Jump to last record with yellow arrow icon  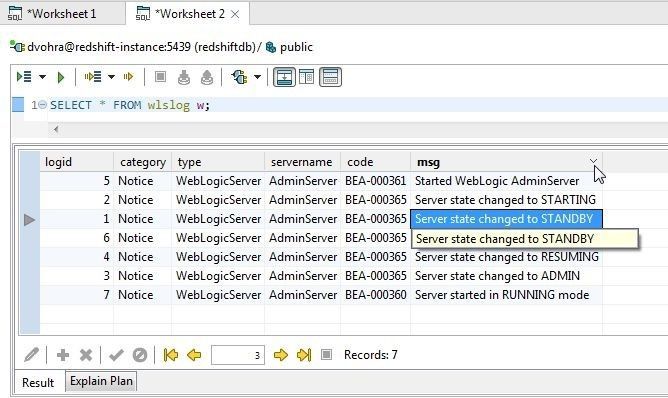point(304,355)
